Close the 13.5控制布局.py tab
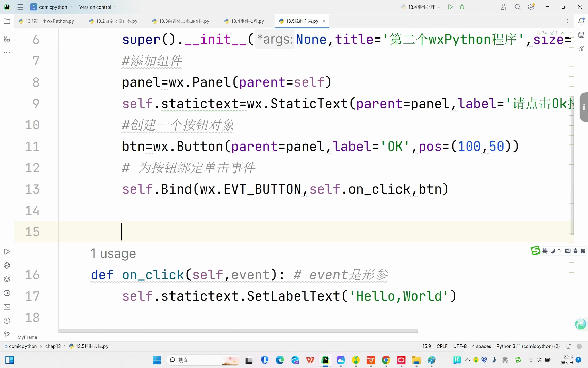The width and height of the screenshot is (588, 368). 324,21
